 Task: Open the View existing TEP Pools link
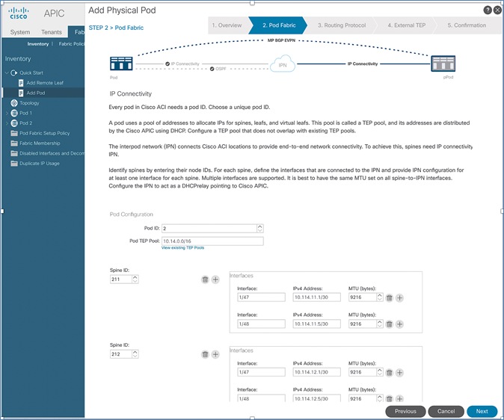(182, 248)
